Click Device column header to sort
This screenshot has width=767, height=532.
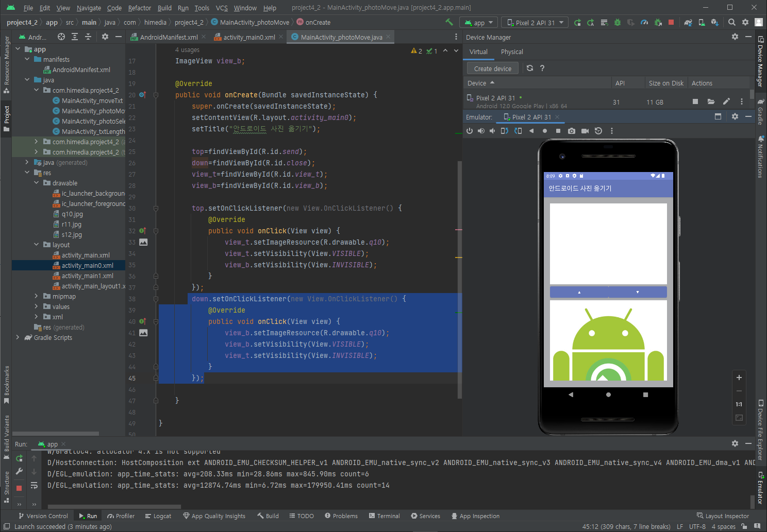536,83
